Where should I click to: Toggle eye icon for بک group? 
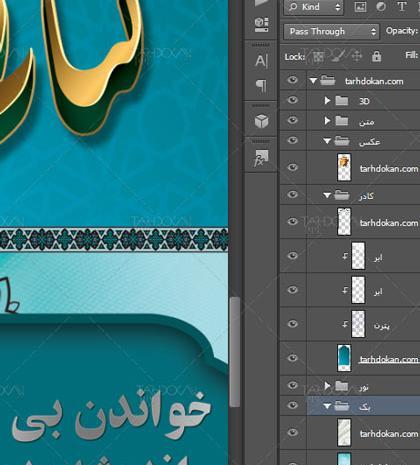point(293,405)
